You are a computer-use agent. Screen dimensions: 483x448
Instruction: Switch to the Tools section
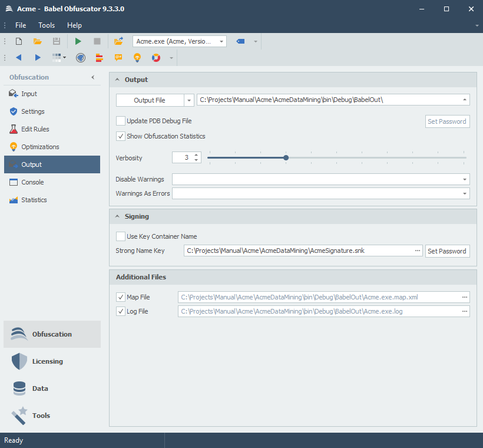[x=52, y=416]
